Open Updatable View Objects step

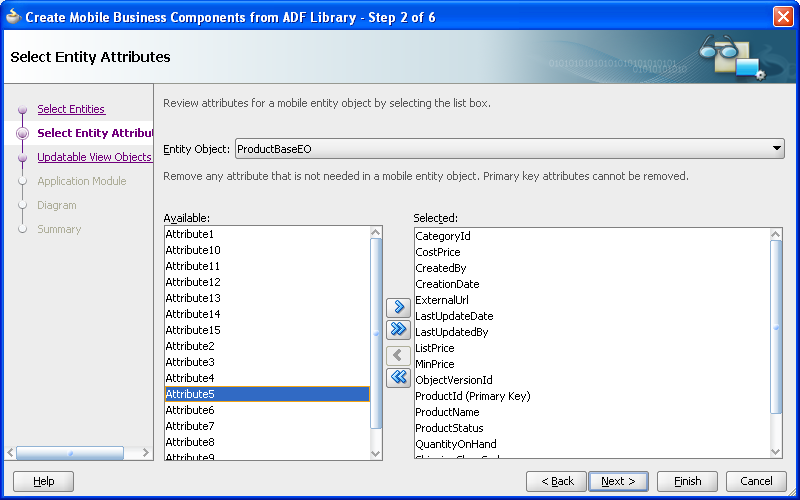94,157
